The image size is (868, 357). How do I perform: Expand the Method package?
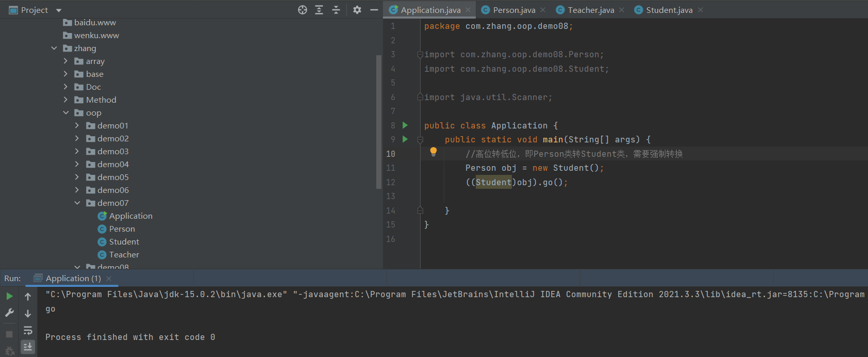pyautogui.click(x=65, y=100)
